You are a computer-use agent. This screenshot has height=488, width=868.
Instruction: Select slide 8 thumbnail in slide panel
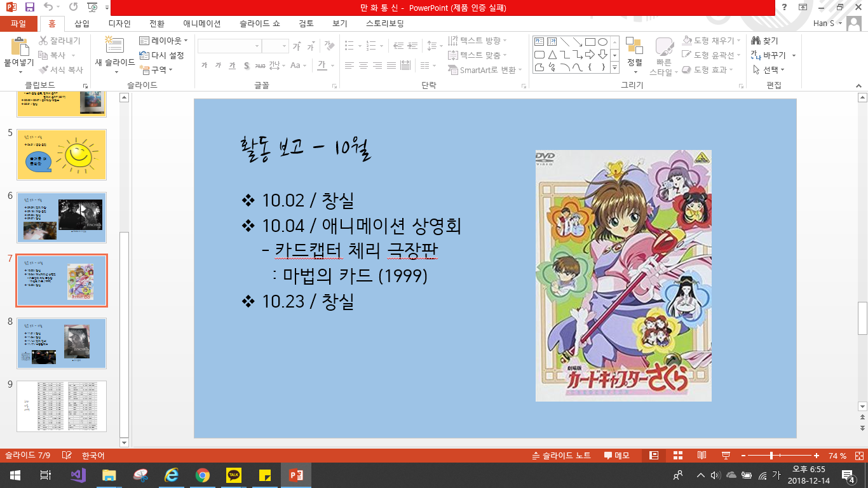click(x=62, y=343)
